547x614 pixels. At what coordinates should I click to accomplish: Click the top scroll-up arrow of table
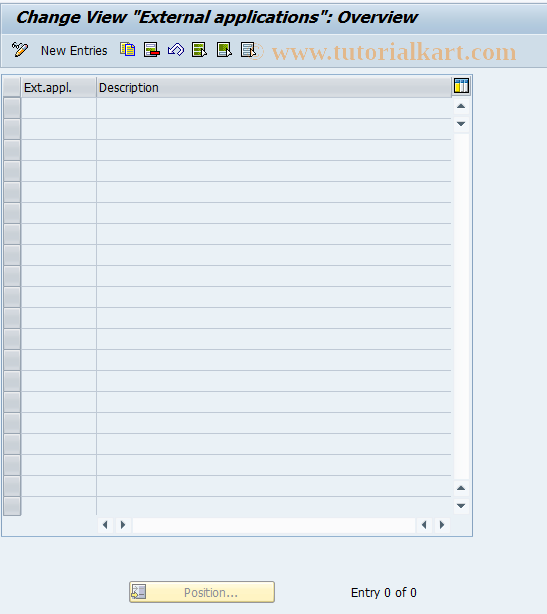(461, 106)
